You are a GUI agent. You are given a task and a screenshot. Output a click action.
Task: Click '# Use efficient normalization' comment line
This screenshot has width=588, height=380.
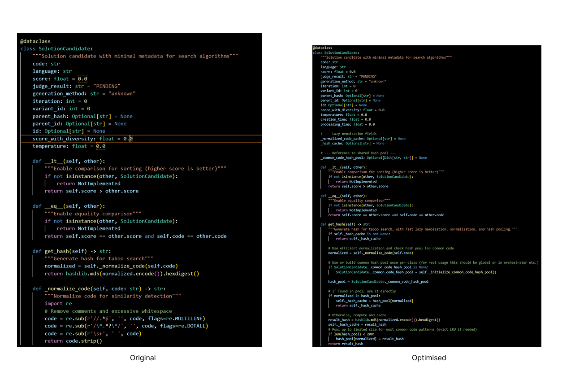point(391,248)
